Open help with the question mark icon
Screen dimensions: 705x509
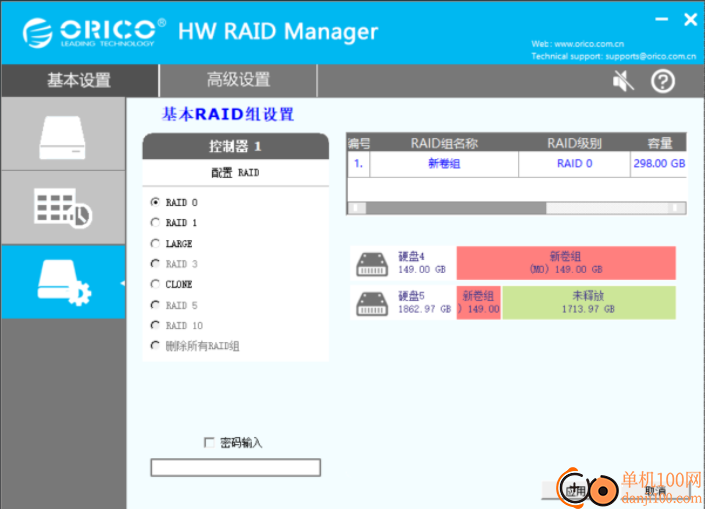point(663,81)
